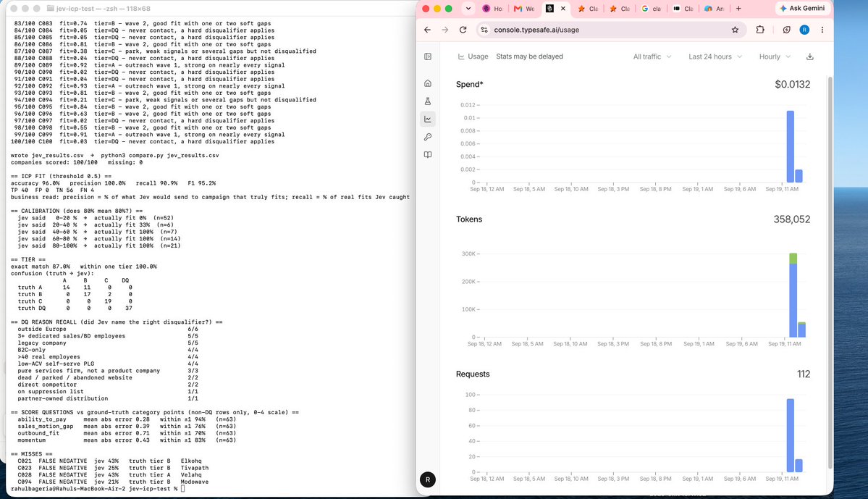Screen dimensions: 868x499
Task: Select the usage chart icon in sidebar
Action: coord(427,119)
